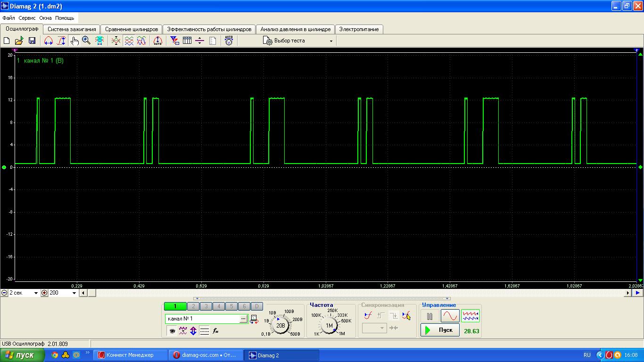Click the channel line style icon

coord(204,331)
